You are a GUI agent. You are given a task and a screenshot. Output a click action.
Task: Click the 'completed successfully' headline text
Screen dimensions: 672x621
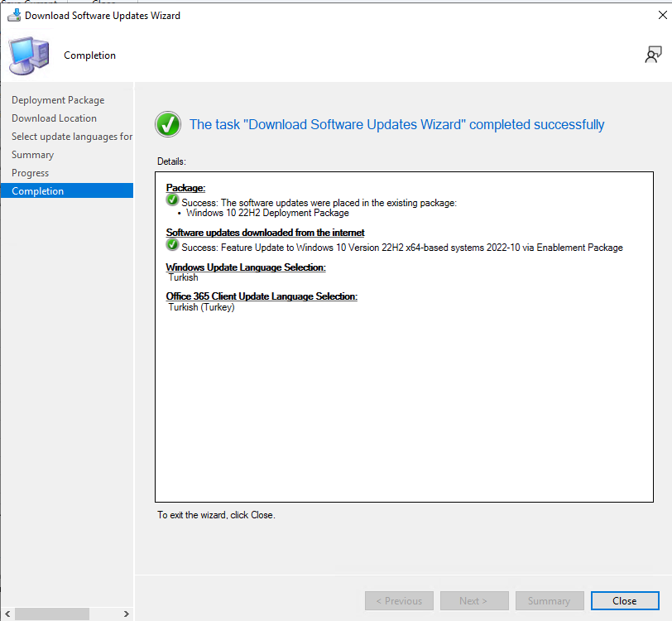[397, 124]
